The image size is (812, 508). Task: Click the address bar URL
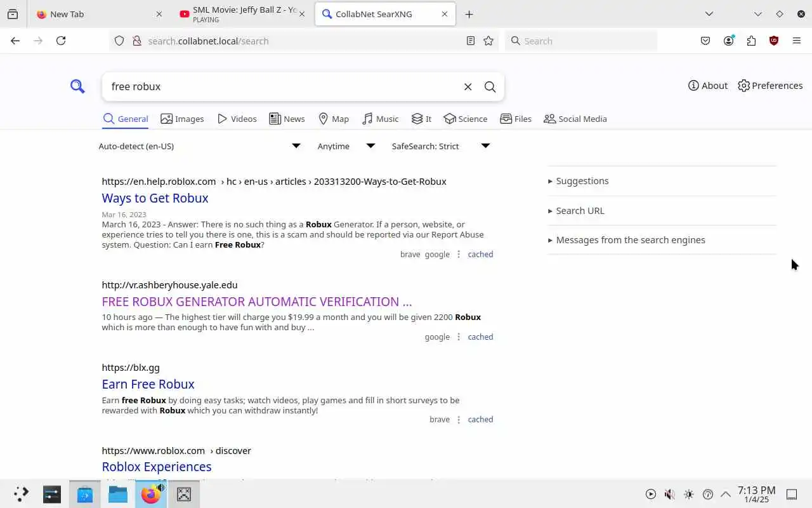click(x=209, y=41)
